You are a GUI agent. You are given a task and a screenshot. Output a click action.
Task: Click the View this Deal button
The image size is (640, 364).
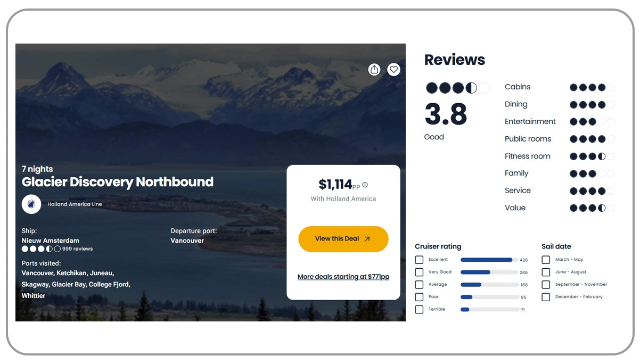(x=343, y=239)
